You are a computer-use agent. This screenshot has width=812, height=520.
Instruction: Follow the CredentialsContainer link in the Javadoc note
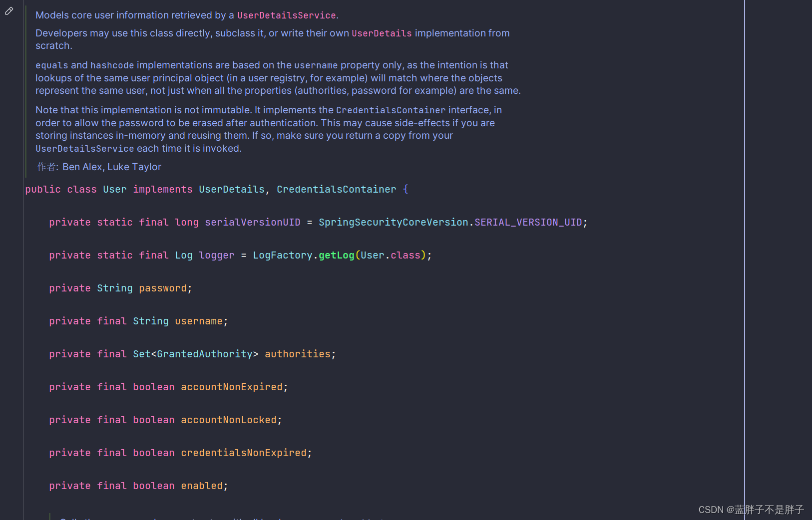tap(391, 110)
